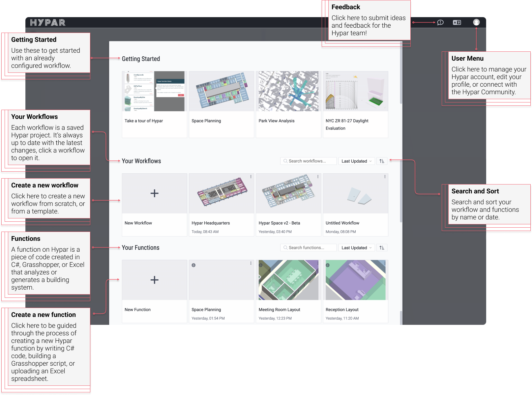Click the Hypar Headquarters title text
The image size is (532, 395).
tap(211, 223)
